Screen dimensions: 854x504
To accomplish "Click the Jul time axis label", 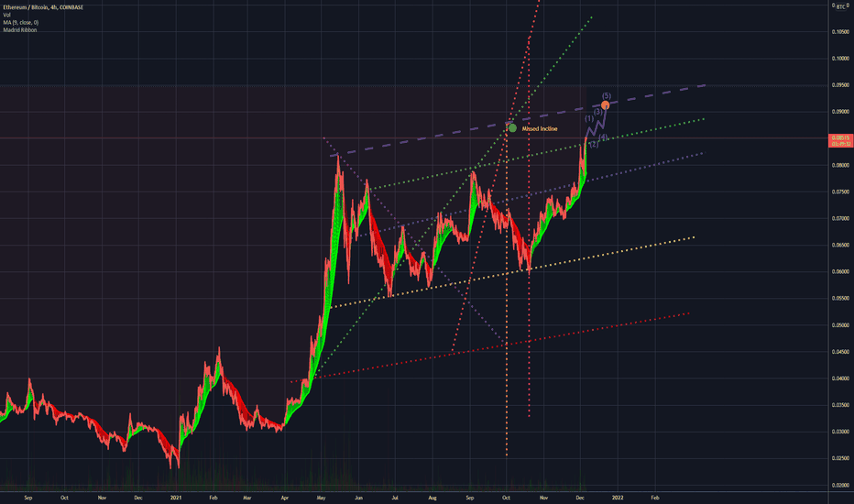I will click(395, 498).
